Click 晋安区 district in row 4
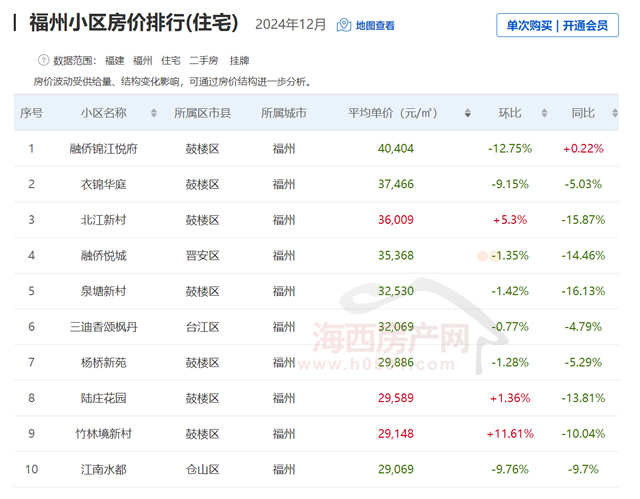 (x=202, y=256)
